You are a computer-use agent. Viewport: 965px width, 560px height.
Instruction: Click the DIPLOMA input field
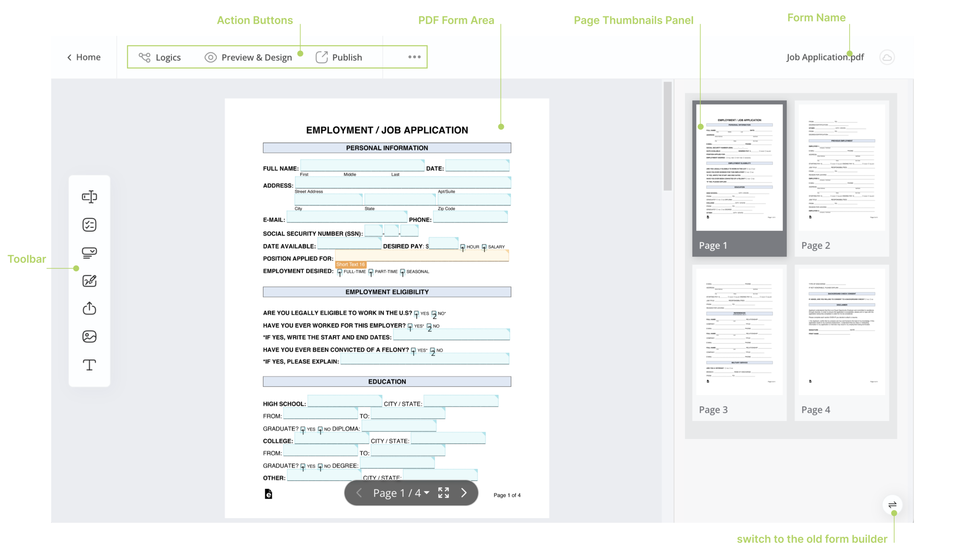tap(399, 425)
